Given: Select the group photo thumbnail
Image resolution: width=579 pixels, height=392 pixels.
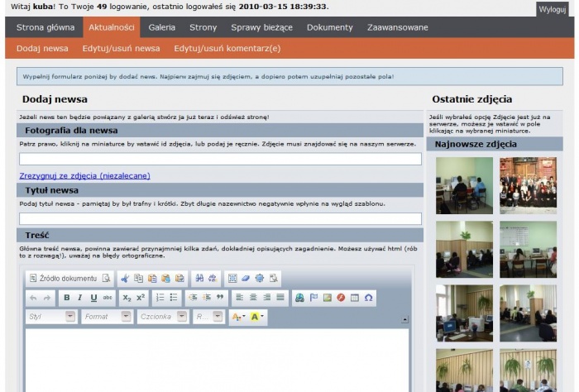Looking at the screenshot, I should tap(528, 186).
